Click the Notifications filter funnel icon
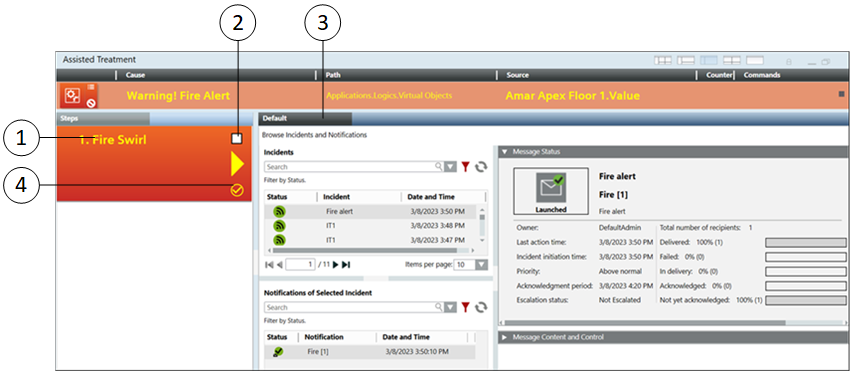Image resolution: width=853 pixels, height=372 pixels. (465, 307)
